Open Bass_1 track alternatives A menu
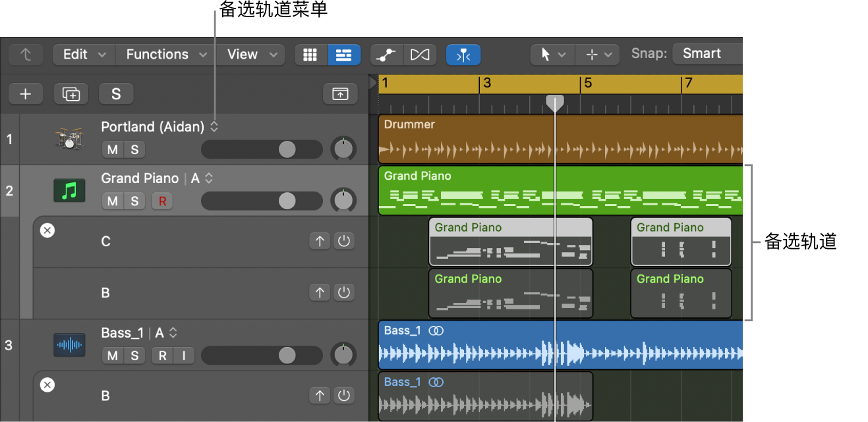Image resolution: width=868 pixels, height=422 pixels. (166, 333)
